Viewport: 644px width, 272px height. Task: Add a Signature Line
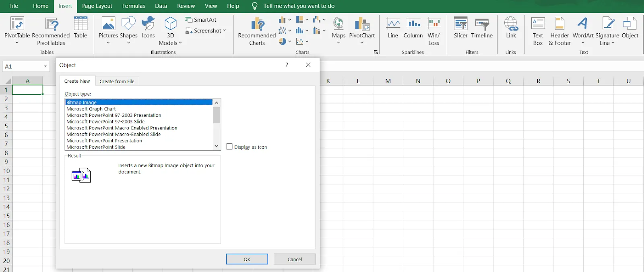click(x=607, y=31)
